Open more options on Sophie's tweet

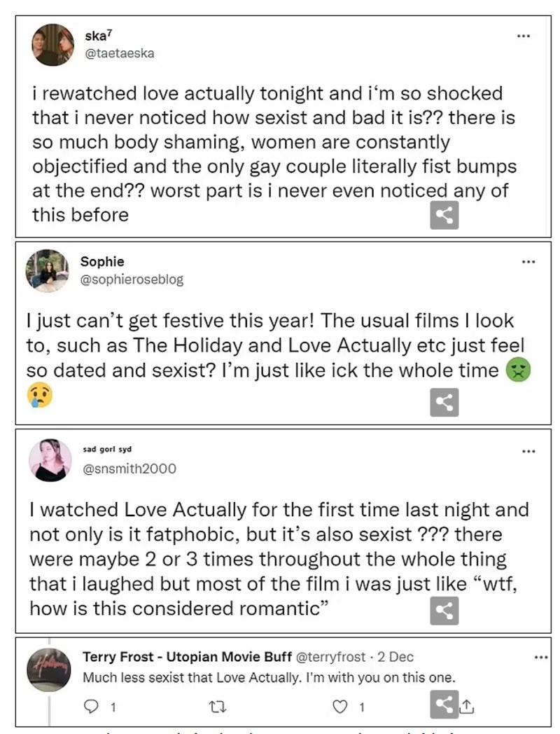click(528, 263)
